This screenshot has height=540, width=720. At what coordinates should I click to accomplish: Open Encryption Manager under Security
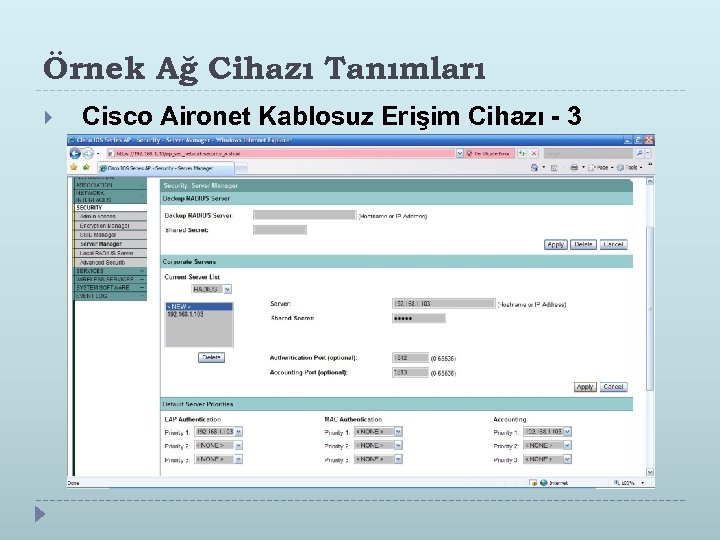pyautogui.click(x=110, y=225)
